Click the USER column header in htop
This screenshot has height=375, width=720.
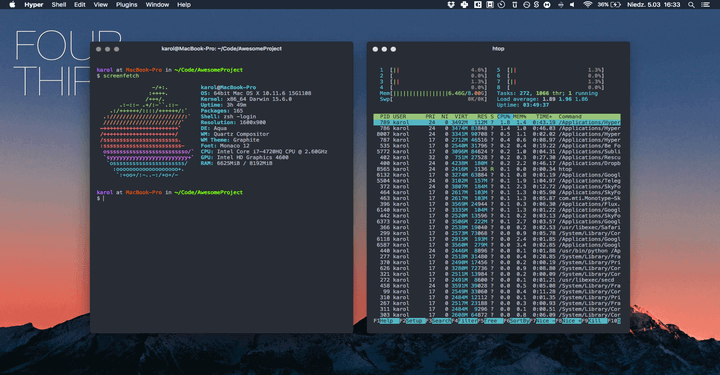399,117
